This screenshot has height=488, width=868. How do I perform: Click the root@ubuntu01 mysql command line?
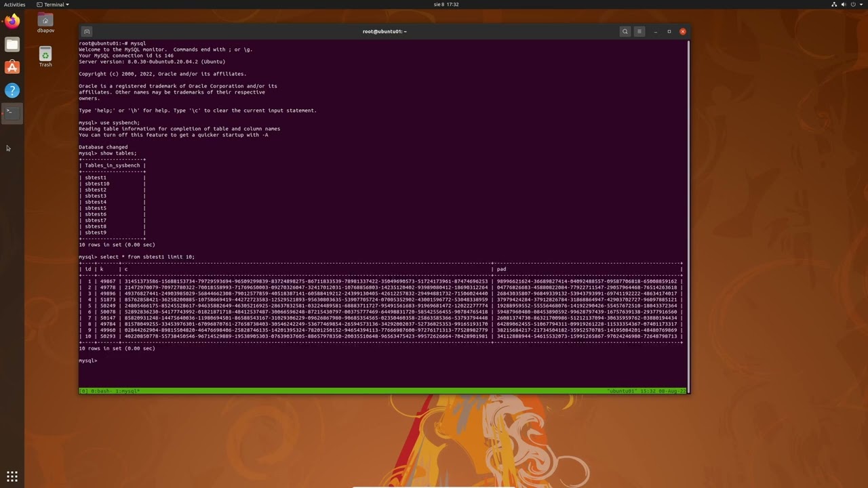(x=113, y=43)
